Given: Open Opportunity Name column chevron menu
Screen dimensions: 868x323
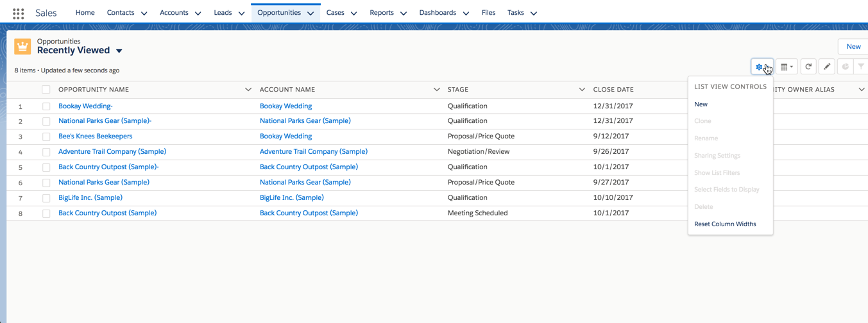Looking at the screenshot, I should [x=248, y=90].
